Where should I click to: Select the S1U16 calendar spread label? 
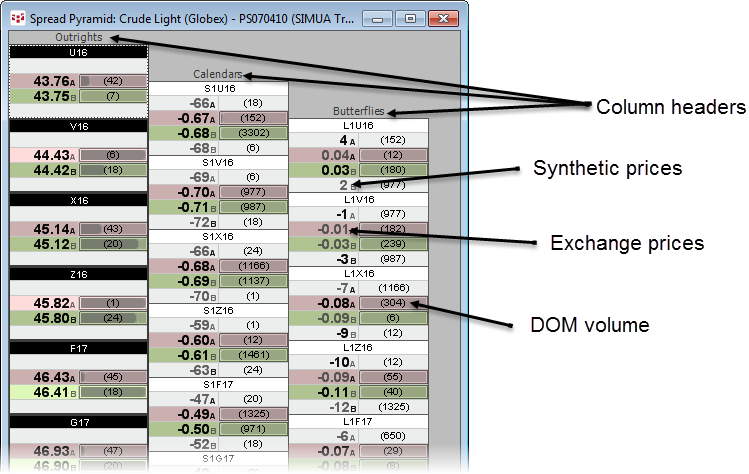pyautogui.click(x=218, y=89)
